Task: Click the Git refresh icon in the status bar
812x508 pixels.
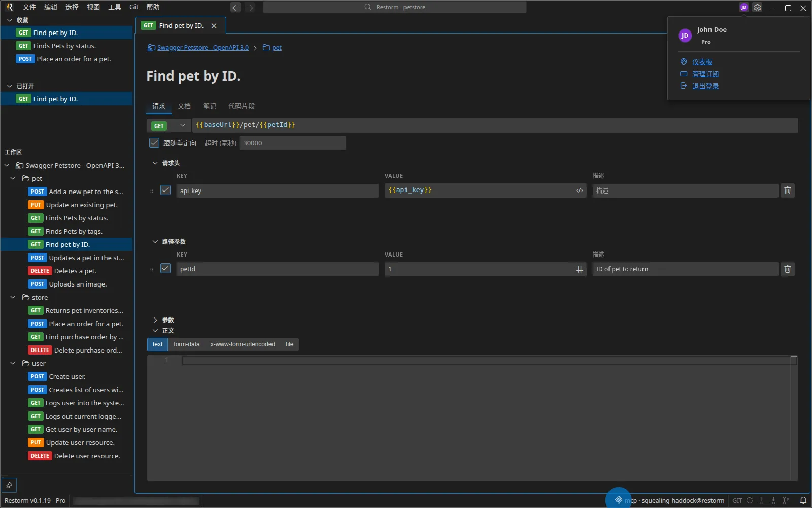Action: [750, 500]
